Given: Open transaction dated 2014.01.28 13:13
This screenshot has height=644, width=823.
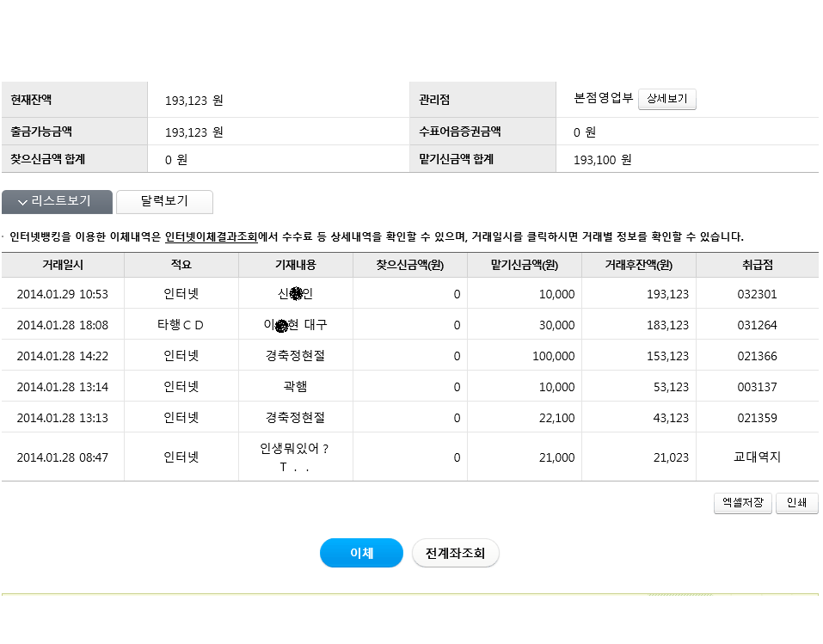Looking at the screenshot, I should 63,418.
